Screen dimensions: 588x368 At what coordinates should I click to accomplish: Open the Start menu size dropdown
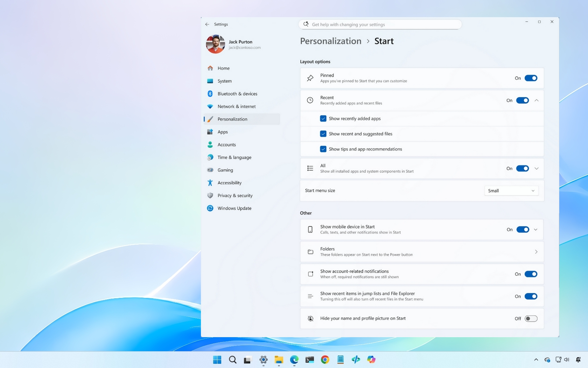[511, 191]
